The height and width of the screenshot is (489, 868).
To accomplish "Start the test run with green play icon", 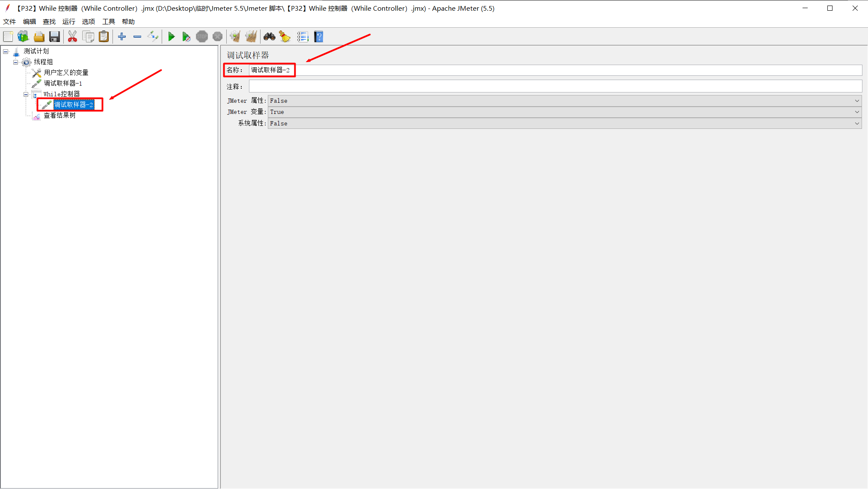I will coord(172,36).
